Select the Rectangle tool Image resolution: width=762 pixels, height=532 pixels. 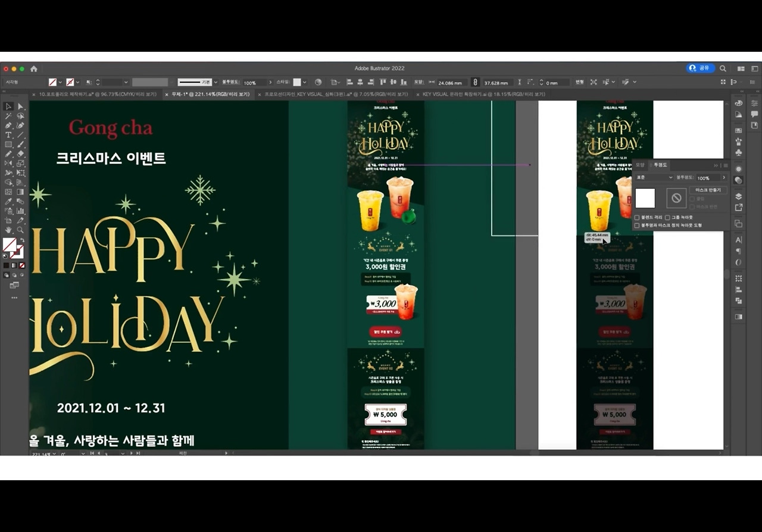click(x=8, y=145)
